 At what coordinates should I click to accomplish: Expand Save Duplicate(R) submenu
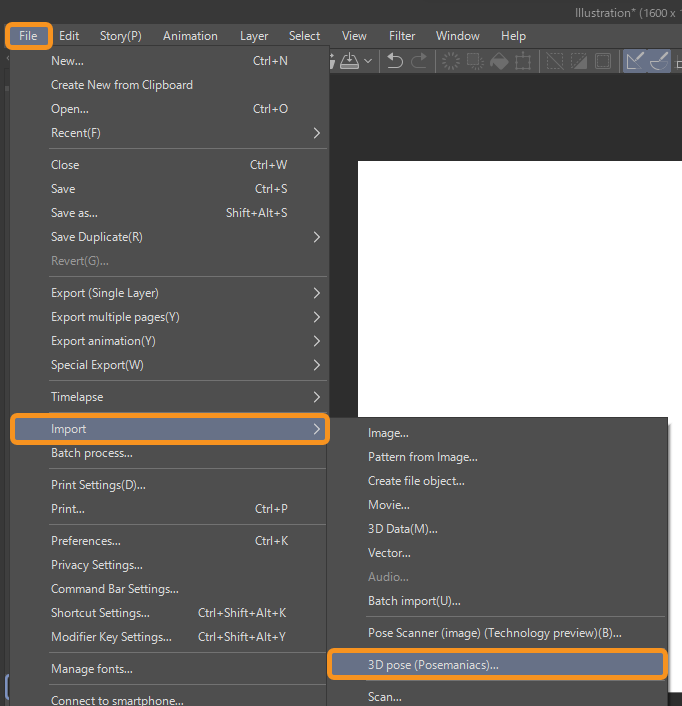[169, 237]
